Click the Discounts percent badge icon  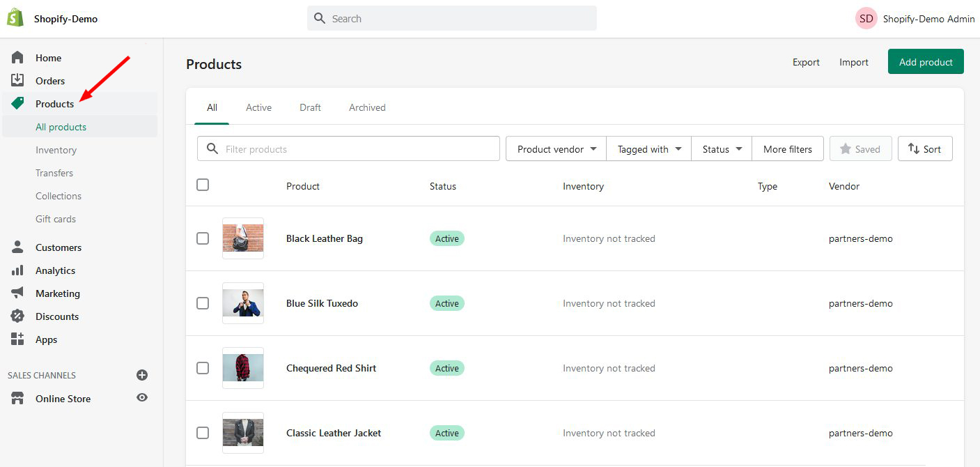17,316
